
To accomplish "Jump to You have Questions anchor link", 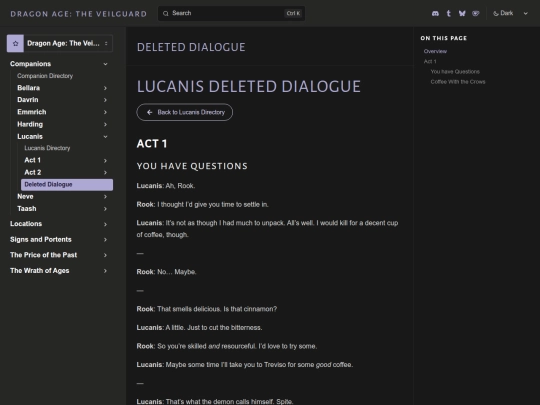I will 455,72.
